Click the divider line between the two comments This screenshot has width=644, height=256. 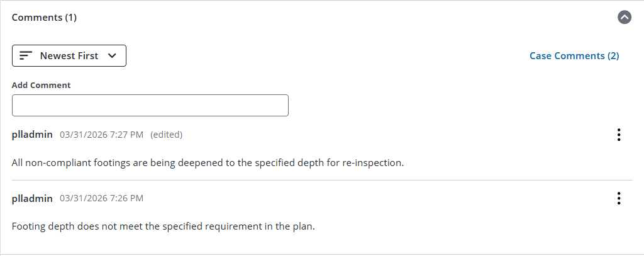322,180
